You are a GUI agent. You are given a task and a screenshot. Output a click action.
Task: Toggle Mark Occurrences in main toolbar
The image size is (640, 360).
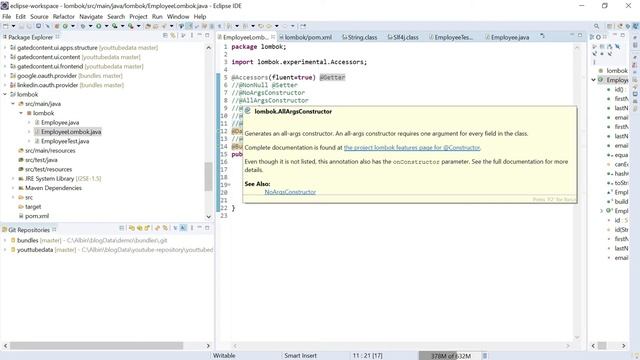click(189, 26)
